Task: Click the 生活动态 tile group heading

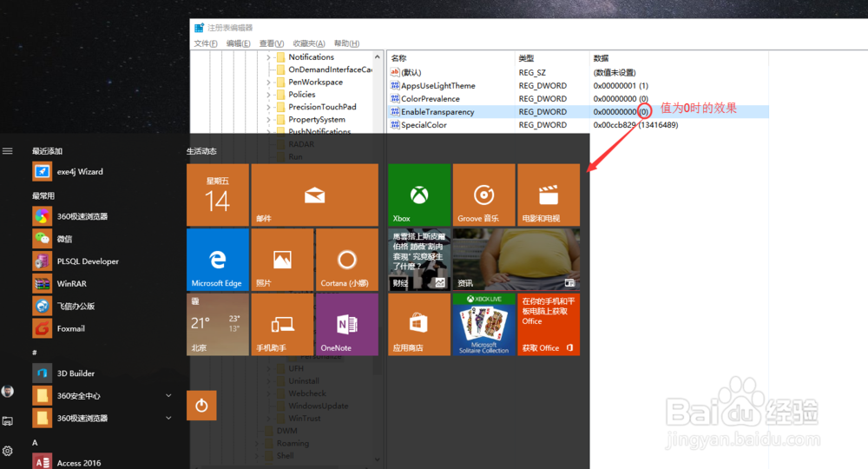Action: (201, 151)
